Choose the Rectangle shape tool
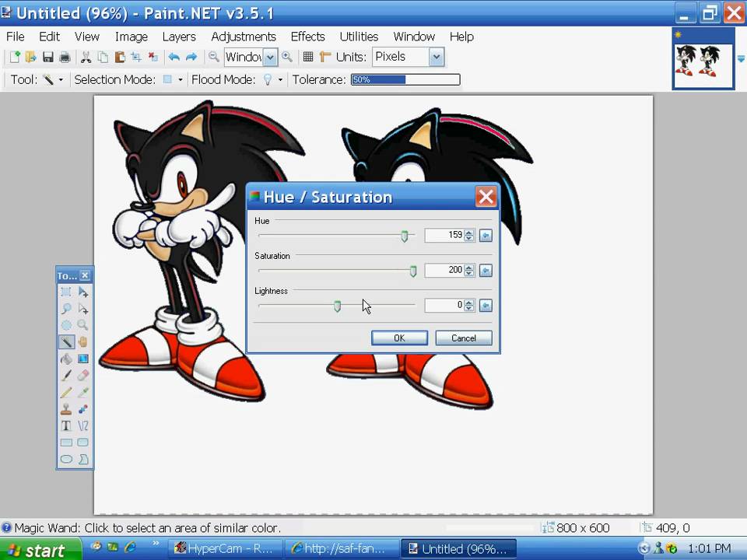This screenshot has width=747, height=560. click(66, 443)
